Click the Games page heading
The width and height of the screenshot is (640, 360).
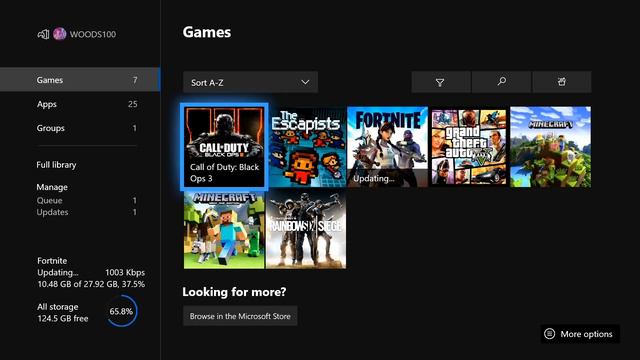[207, 32]
